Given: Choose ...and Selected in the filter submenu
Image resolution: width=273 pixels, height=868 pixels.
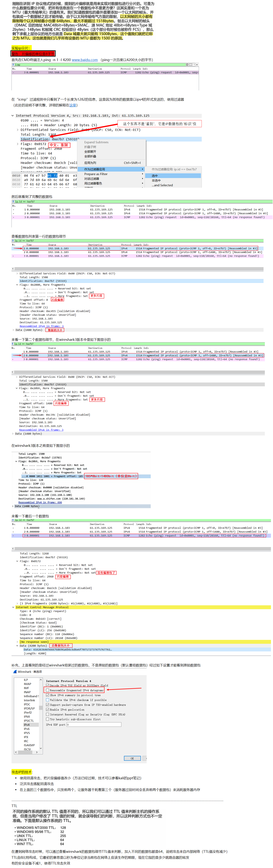Looking at the screenshot, I should click(173, 185).
